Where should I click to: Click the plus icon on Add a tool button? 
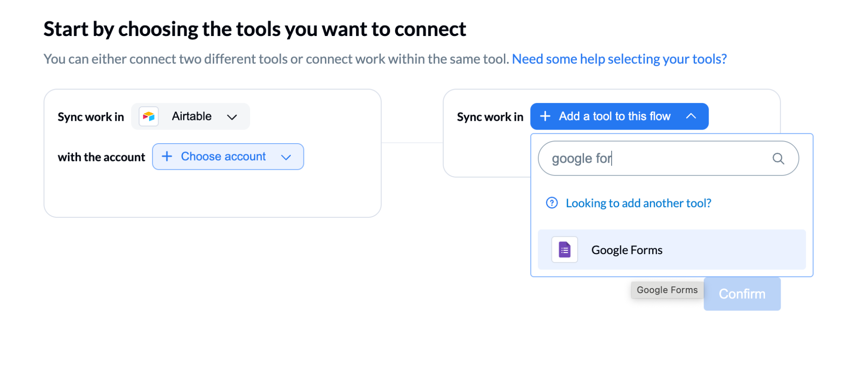545,116
